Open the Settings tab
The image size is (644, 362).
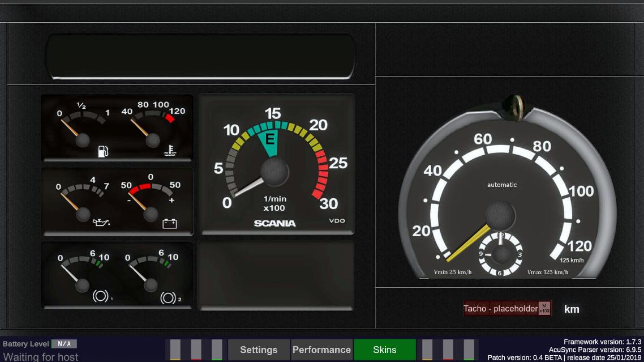(x=259, y=350)
